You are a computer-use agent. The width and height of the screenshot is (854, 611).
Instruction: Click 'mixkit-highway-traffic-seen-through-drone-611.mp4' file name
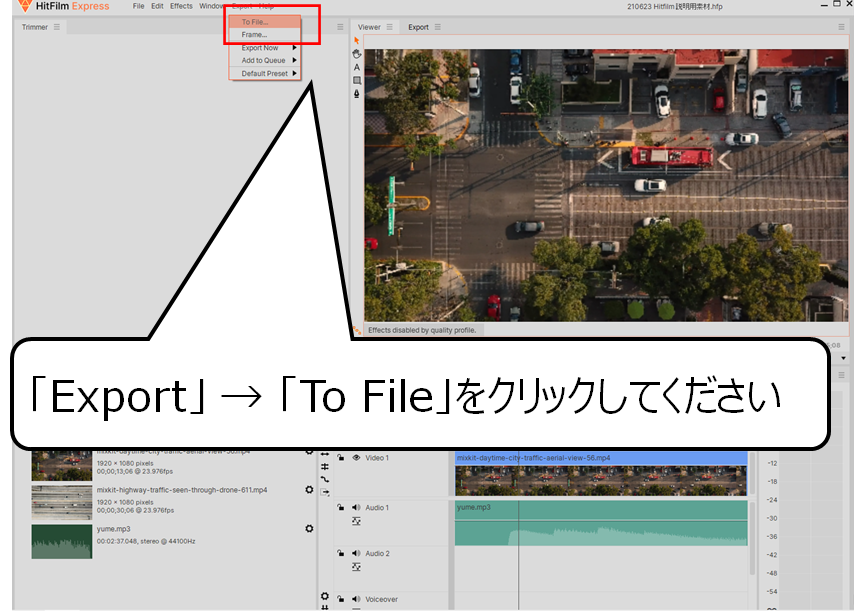(x=182, y=490)
